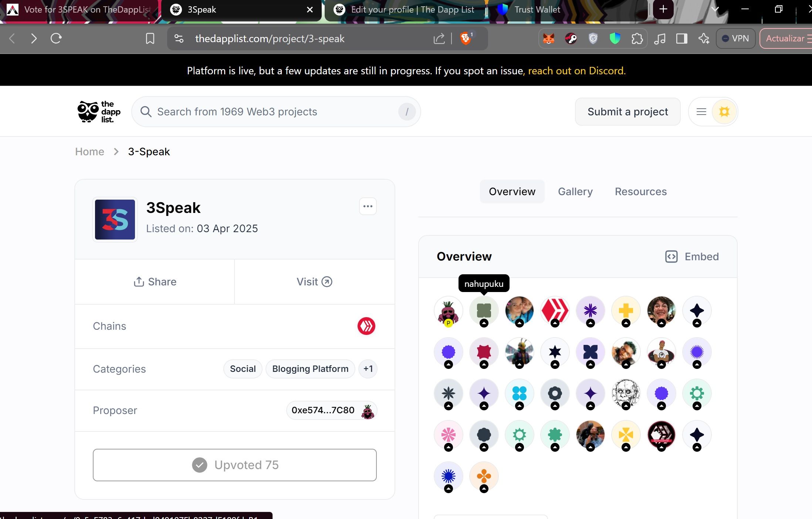The width and height of the screenshot is (812, 519).
Task: Expand the +1 more categories chip
Action: tap(368, 369)
